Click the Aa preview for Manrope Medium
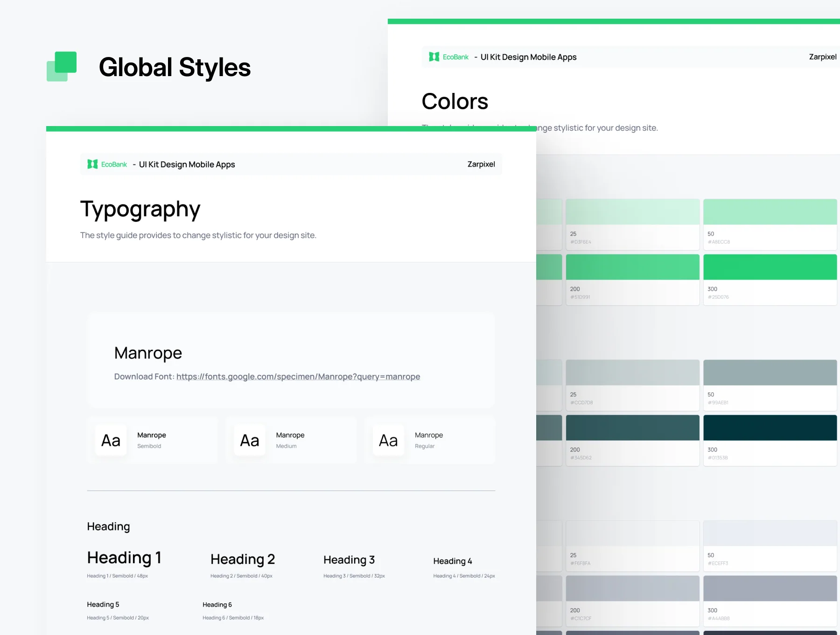The width and height of the screenshot is (840, 635). (250, 440)
